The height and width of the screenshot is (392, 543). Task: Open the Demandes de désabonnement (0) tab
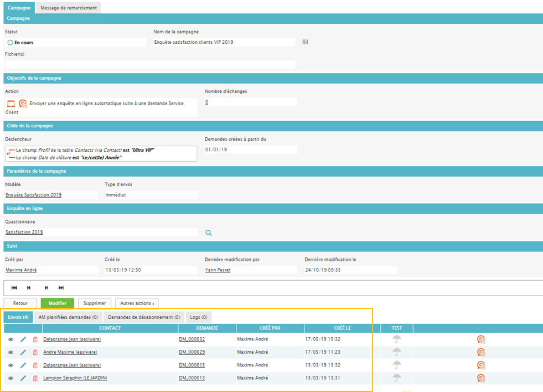click(x=144, y=317)
